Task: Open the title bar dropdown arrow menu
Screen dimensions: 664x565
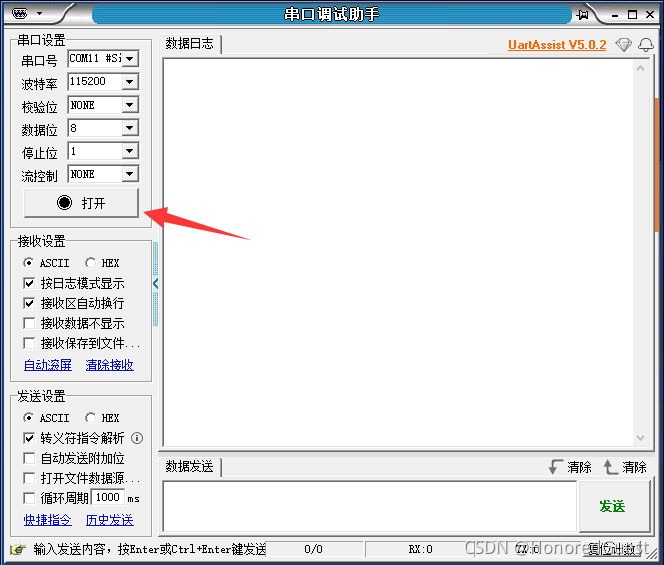Action: point(39,14)
